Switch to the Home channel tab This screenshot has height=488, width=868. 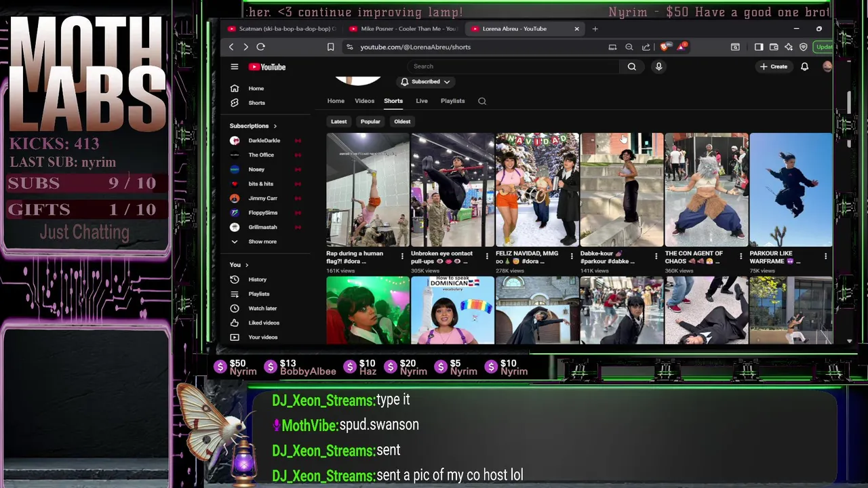click(x=336, y=101)
